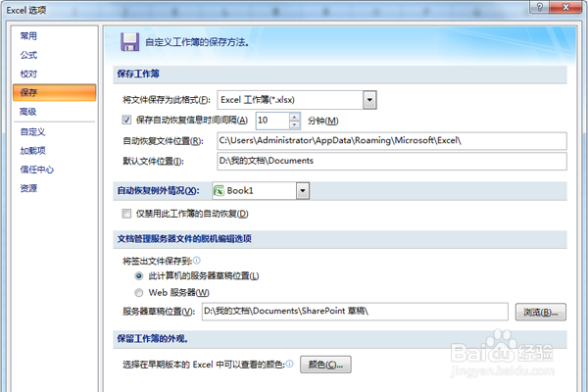Toggle 保存自动恢复信息时间间隔 checkbox

point(126,120)
